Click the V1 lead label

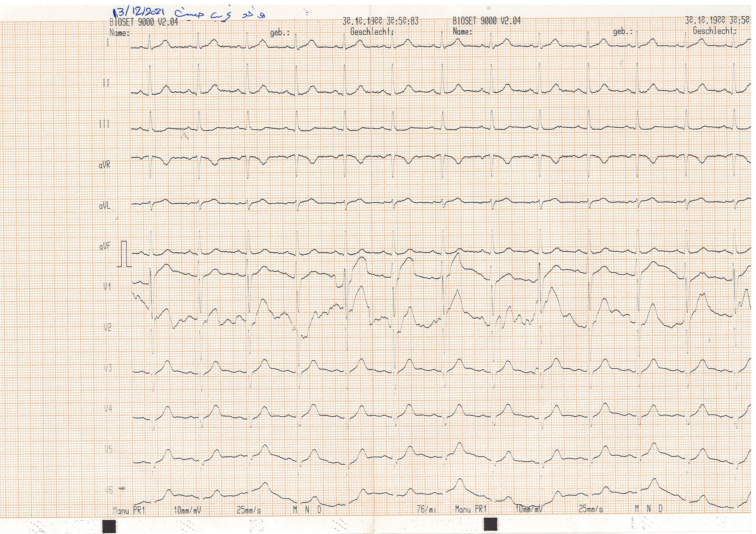(x=107, y=287)
